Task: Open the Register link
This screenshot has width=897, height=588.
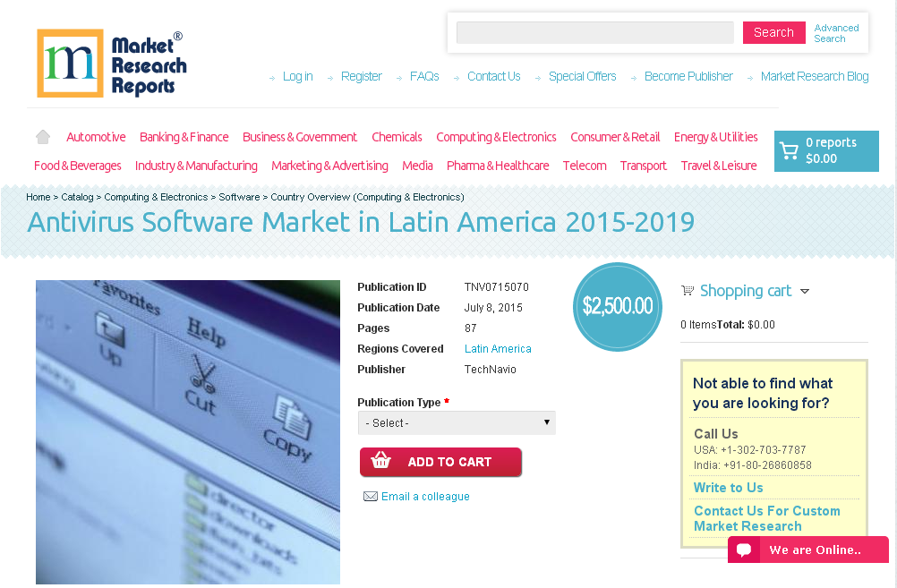Action: 361,76
